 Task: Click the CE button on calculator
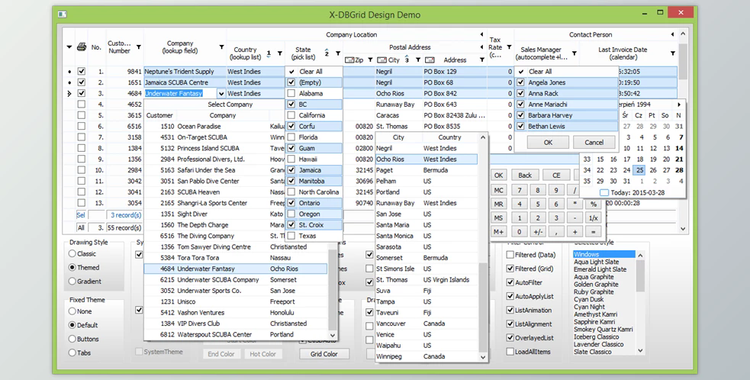556,175
